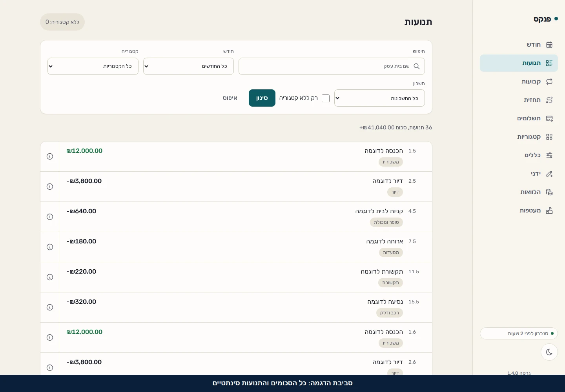The height and width of the screenshot is (392, 565).
Task: Show info for נסיעה לדוגמה row
Action: [50, 307]
